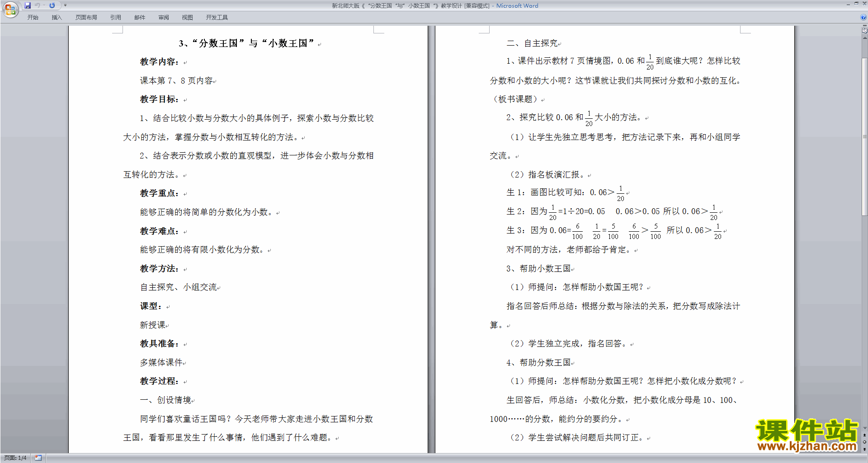Click the Undo arrow icon
The image size is (868, 463).
38,5
